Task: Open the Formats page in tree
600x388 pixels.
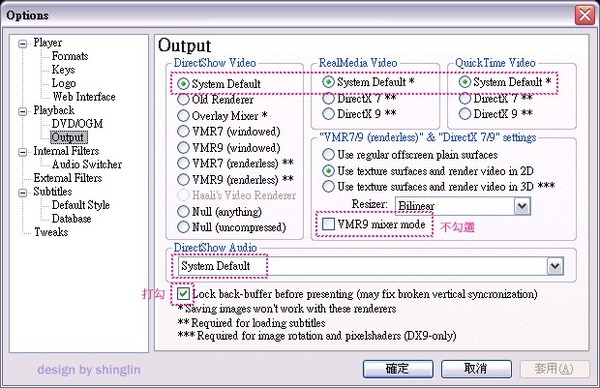Action: point(70,56)
